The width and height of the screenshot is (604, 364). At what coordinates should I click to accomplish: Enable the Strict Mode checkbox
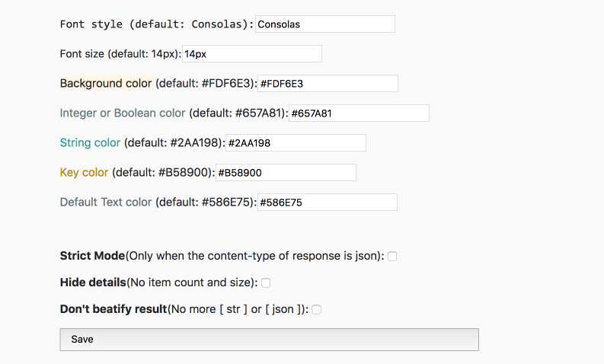(x=392, y=256)
